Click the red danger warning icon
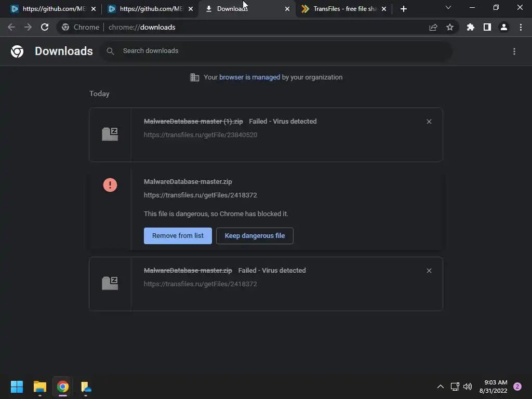The width and height of the screenshot is (532, 399). 110,185
